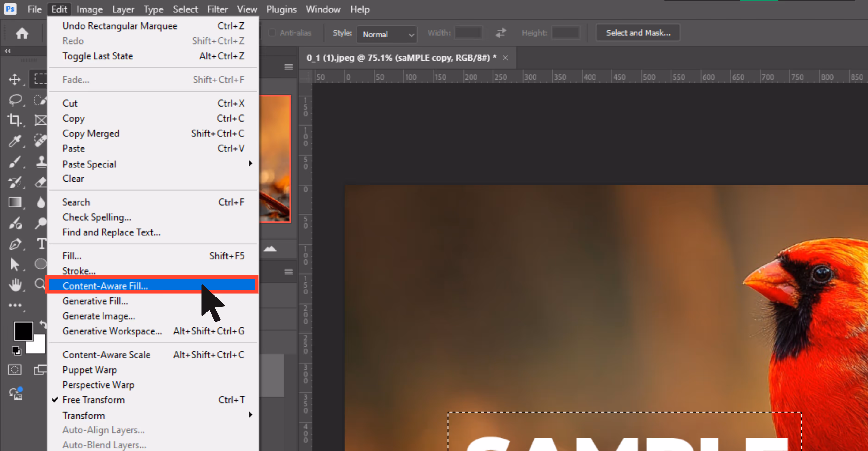Choose Puppet Warp menu entry
The image size is (868, 451).
[x=154, y=370]
